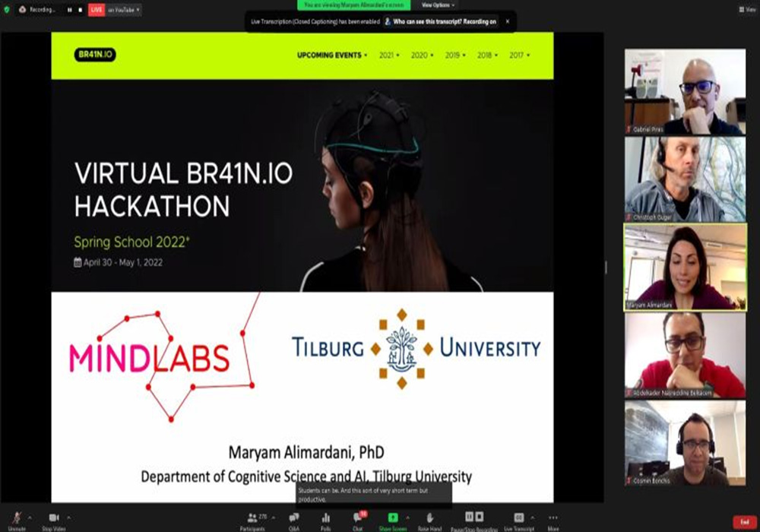Click the 'VIRTUAL BR41N.IO HACKATHON' heading

tap(183, 189)
